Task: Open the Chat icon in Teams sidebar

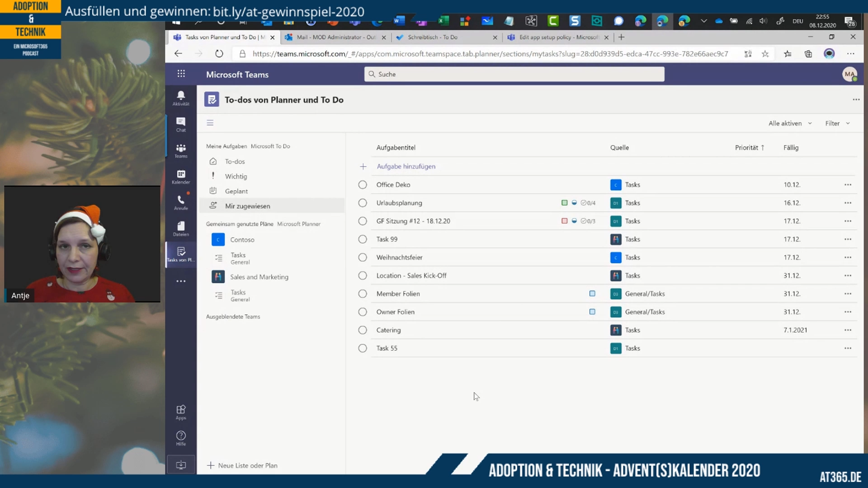Action: pos(181,123)
